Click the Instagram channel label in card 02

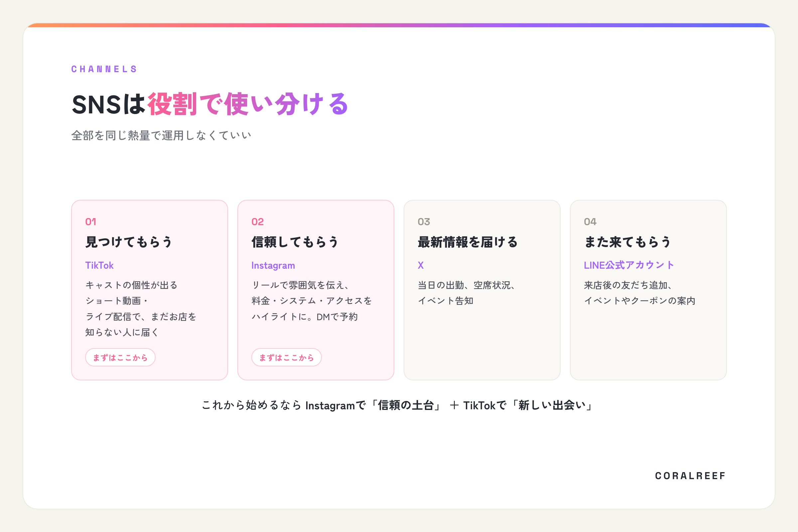[x=273, y=265]
